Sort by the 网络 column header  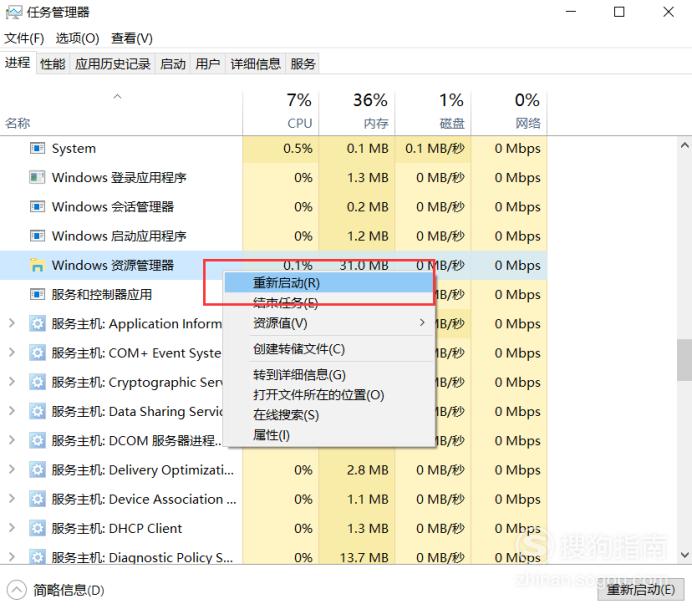tap(509, 111)
